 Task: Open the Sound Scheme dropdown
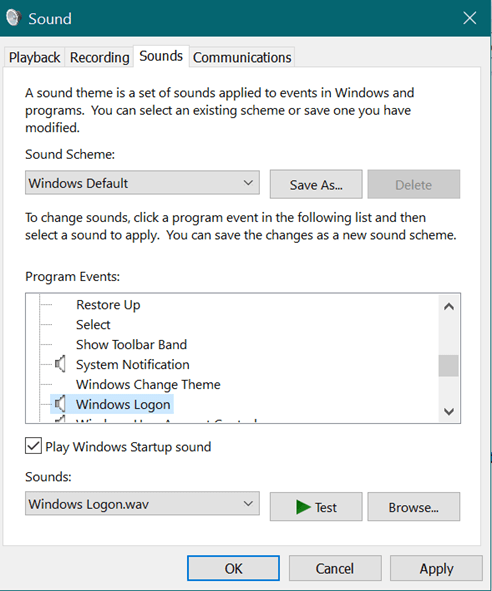pyautogui.click(x=142, y=183)
